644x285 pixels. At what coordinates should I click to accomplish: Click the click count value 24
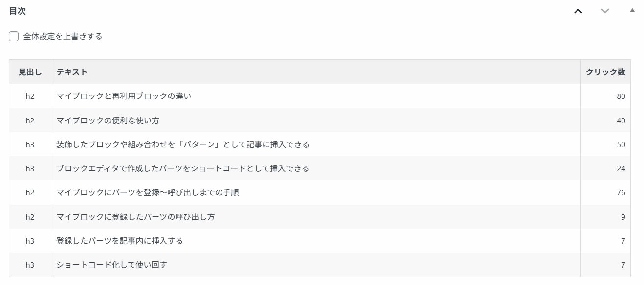pyautogui.click(x=621, y=169)
